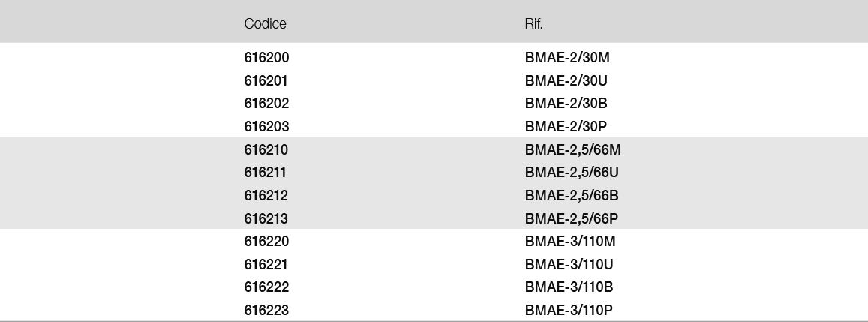Select reference BMAE-2/30B
The image size is (868, 322).
[x=561, y=103]
